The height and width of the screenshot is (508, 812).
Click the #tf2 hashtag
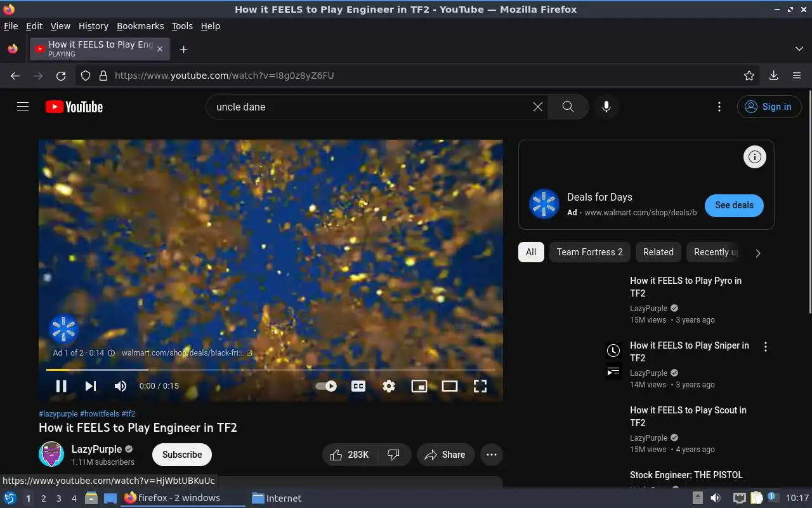[128, 413]
